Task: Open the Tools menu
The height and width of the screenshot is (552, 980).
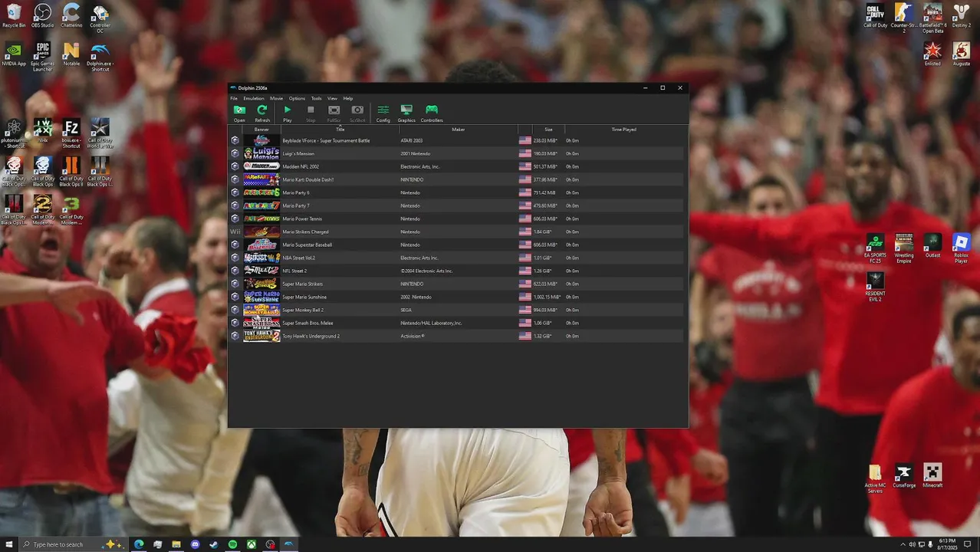Action: (x=316, y=98)
